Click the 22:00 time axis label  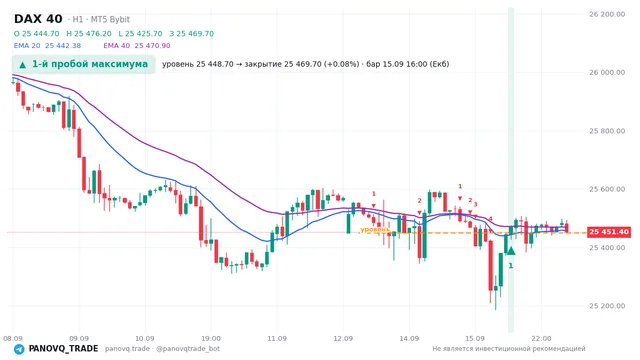542,338
